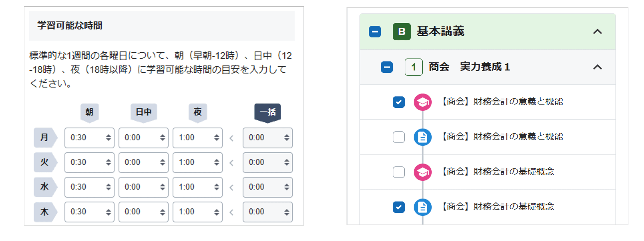Click the 火 weekday label
Image resolution: width=644 pixels, height=241 pixels.
pos(45,162)
